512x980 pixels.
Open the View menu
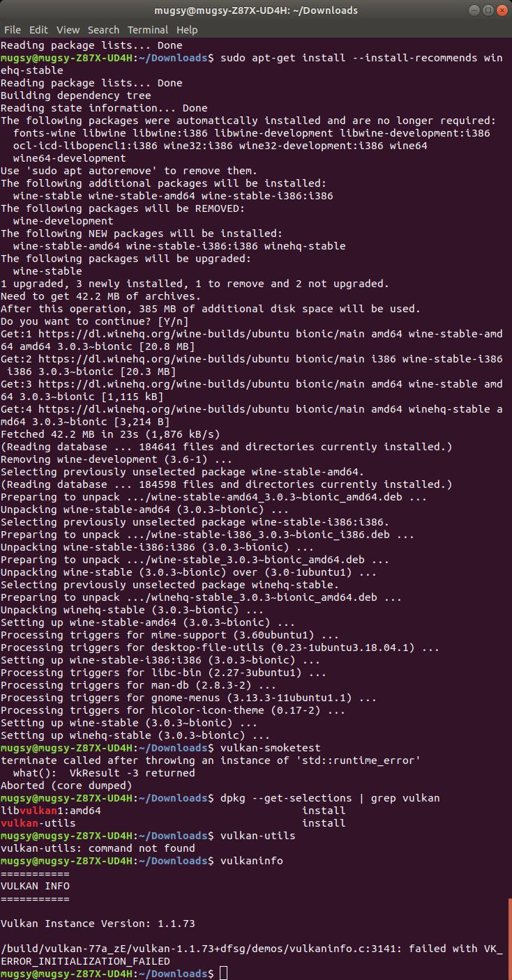68,30
